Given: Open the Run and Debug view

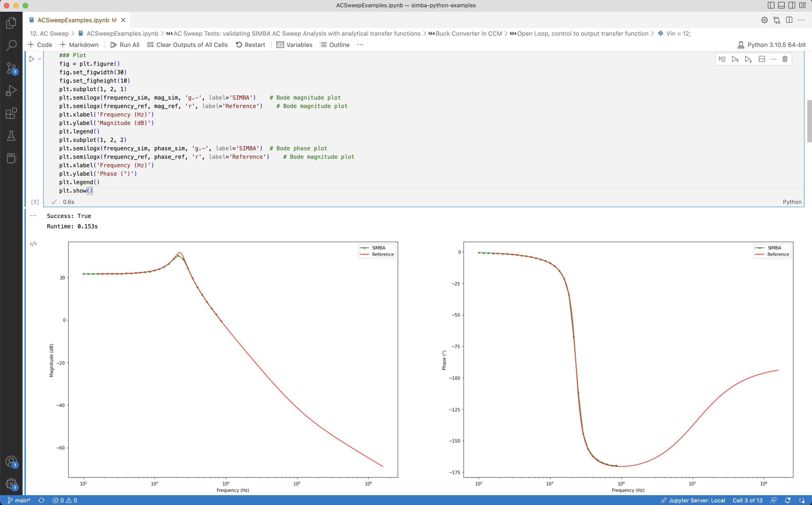Looking at the screenshot, I should pyautogui.click(x=11, y=90).
